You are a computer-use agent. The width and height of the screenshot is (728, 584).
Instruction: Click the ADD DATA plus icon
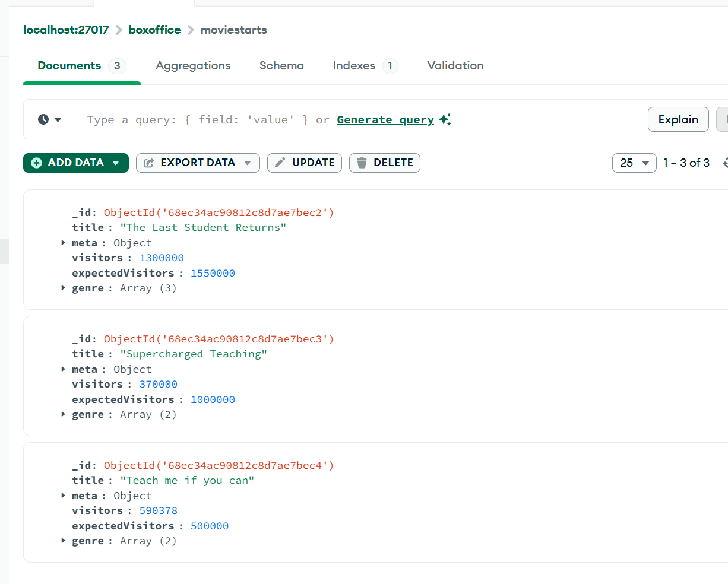click(37, 163)
